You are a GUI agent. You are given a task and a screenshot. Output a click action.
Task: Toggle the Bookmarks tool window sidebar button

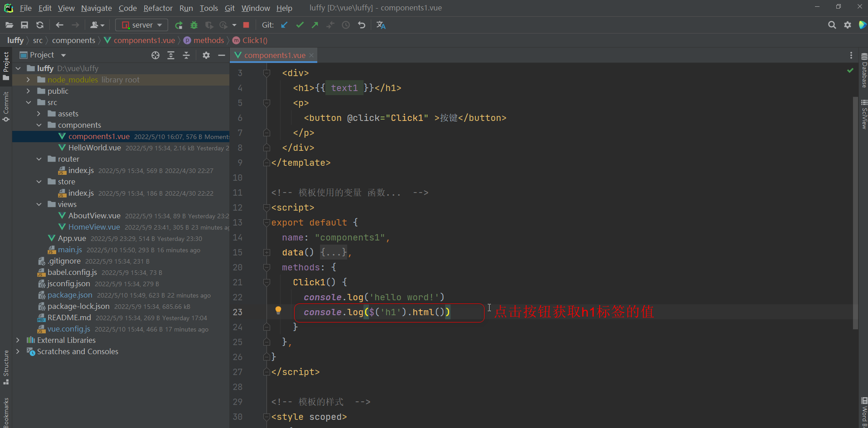6,412
